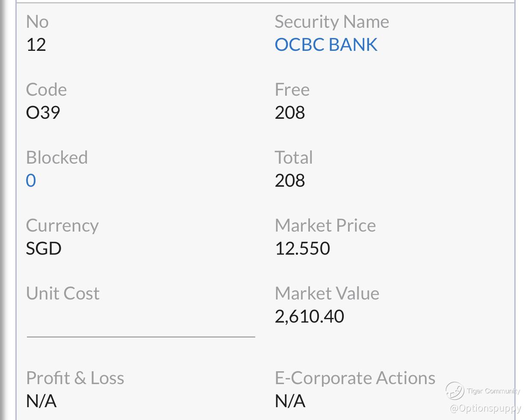Click the @Optionspuppy watermark handle
The width and height of the screenshot is (531, 420).
click(485, 408)
